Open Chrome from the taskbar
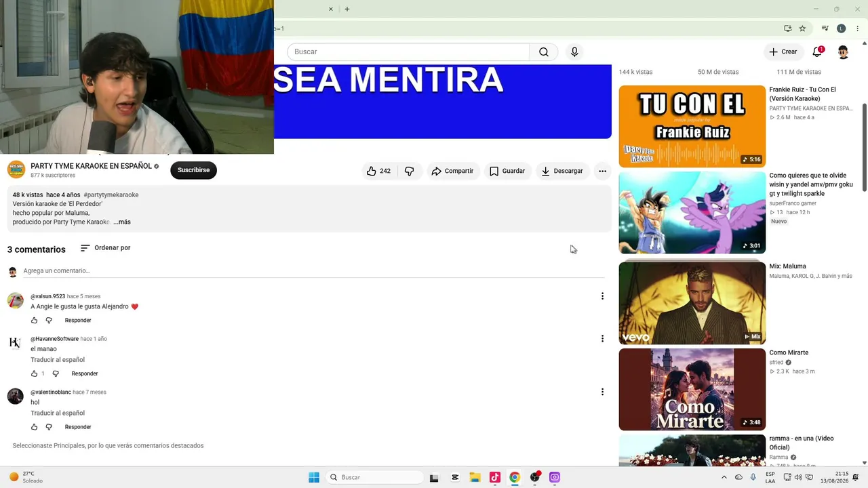This screenshot has height=488, width=868. pyautogui.click(x=515, y=477)
